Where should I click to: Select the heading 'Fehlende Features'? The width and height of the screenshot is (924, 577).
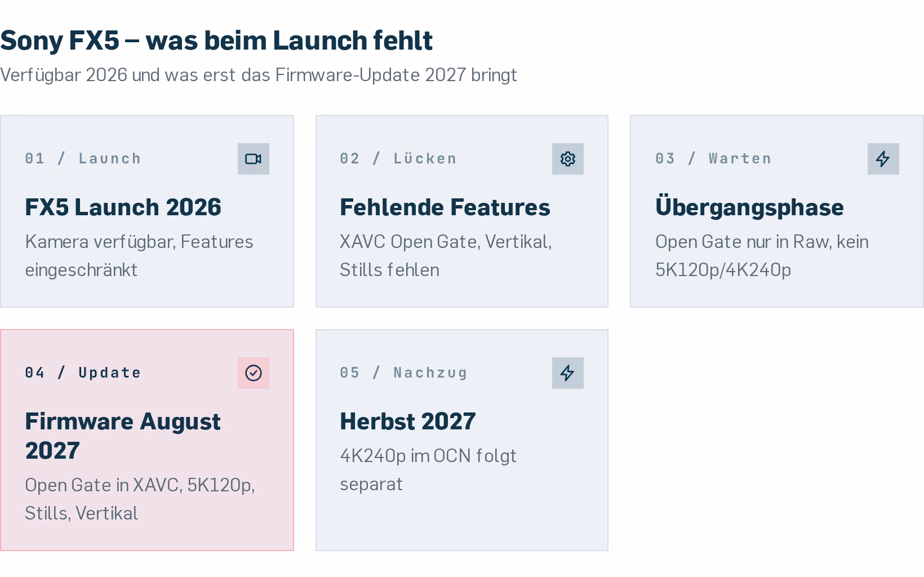coord(445,207)
